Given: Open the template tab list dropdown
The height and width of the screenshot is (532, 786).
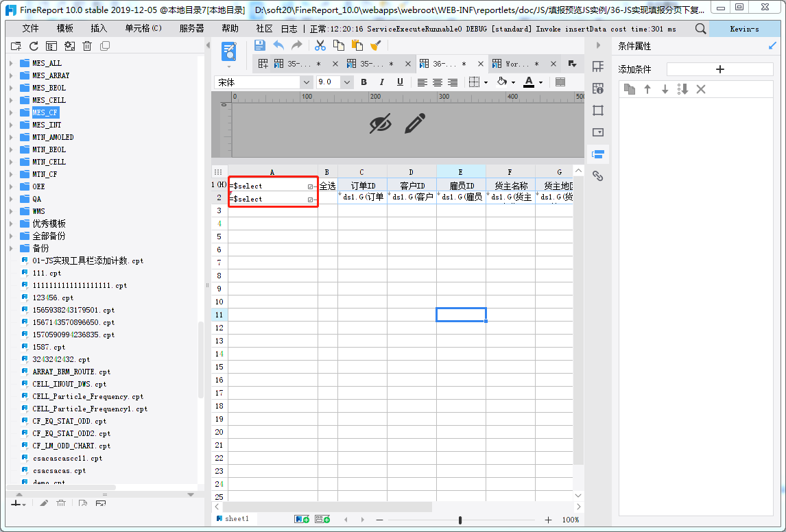Looking at the screenshot, I should click(572, 64).
